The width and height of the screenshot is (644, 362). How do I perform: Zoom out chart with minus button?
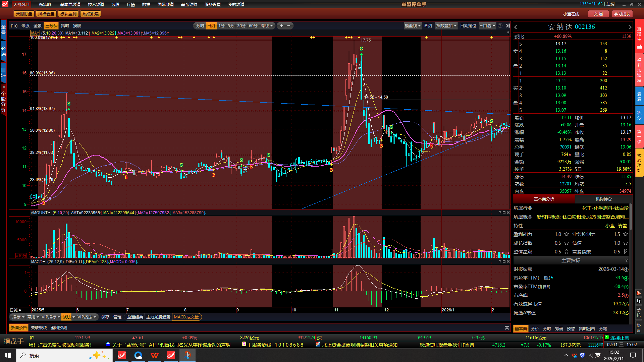pyautogui.click(x=288, y=25)
